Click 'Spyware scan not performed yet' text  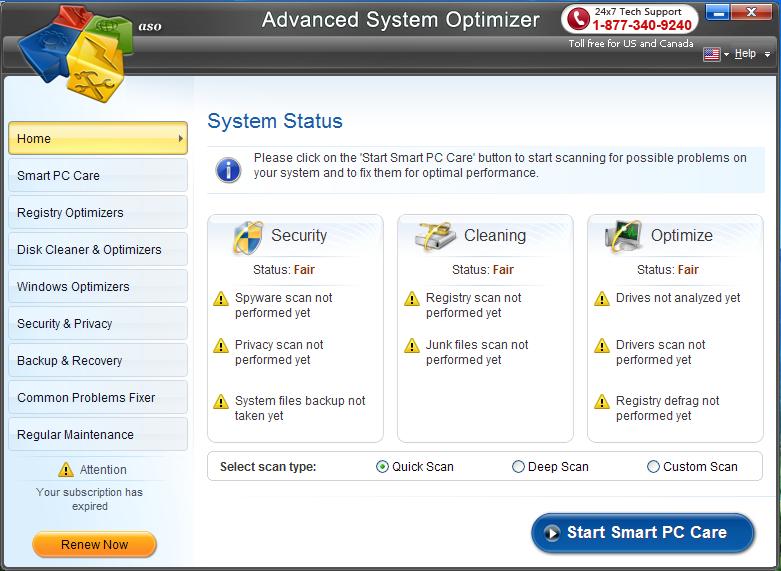(x=283, y=305)
